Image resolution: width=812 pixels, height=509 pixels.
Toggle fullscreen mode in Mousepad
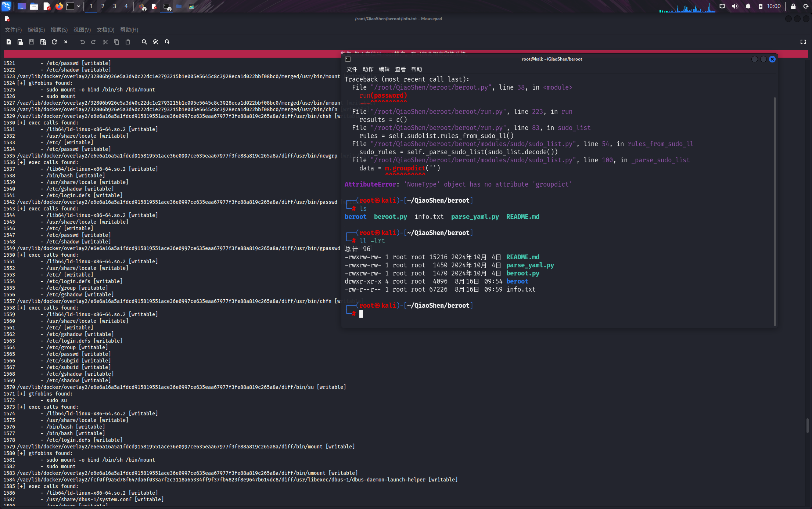803,42
